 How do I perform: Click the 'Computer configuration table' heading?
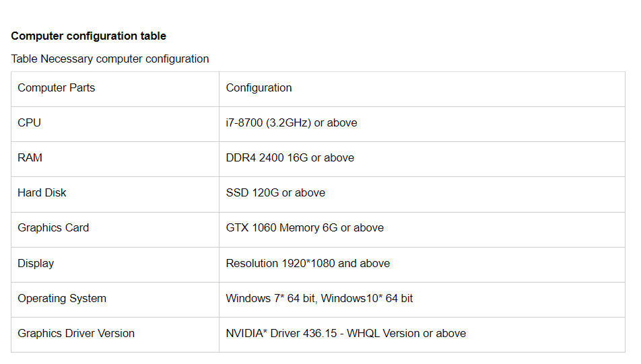click(88, 36)
